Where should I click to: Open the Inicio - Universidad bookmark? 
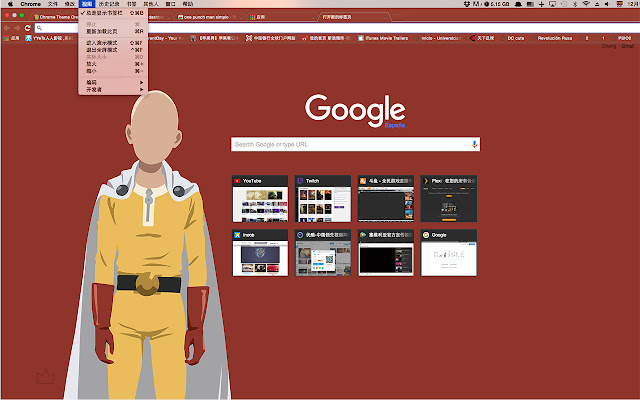coord(438,38)
